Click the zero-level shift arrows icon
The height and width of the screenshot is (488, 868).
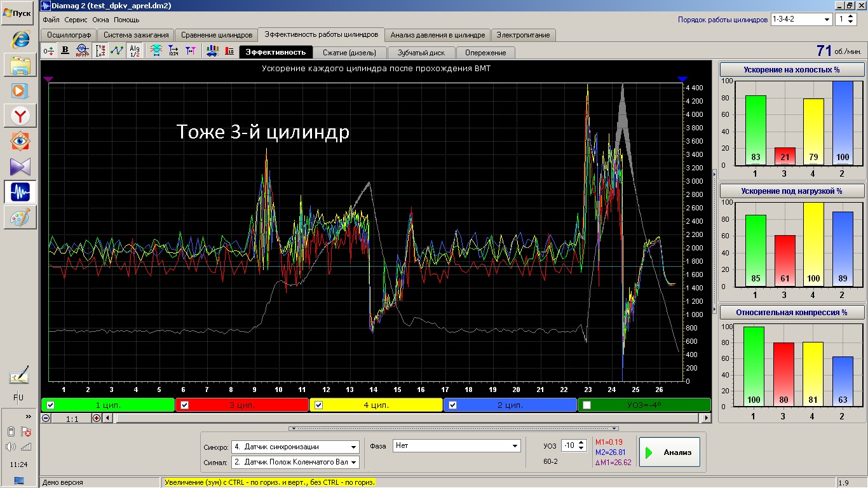coord(49,51)
